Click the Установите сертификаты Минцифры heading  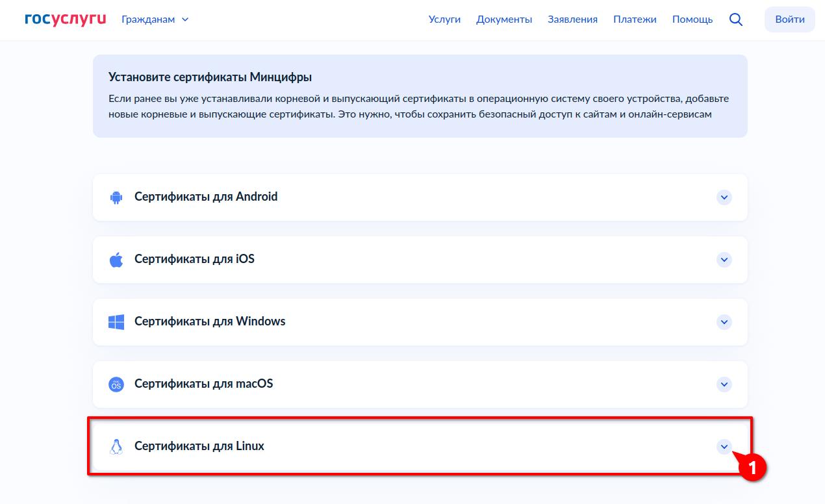(210, 77)
